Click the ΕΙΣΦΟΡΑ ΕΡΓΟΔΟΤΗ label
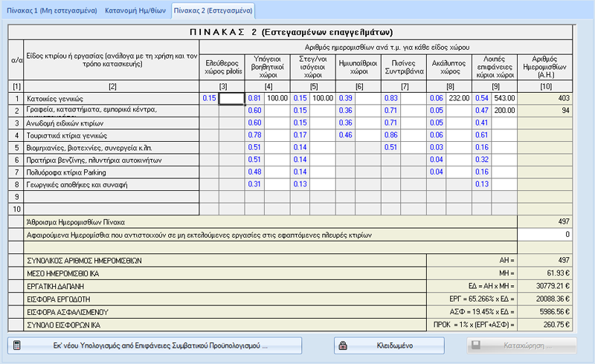This screenshot has width=595, height=364. (x=59, y=299)
